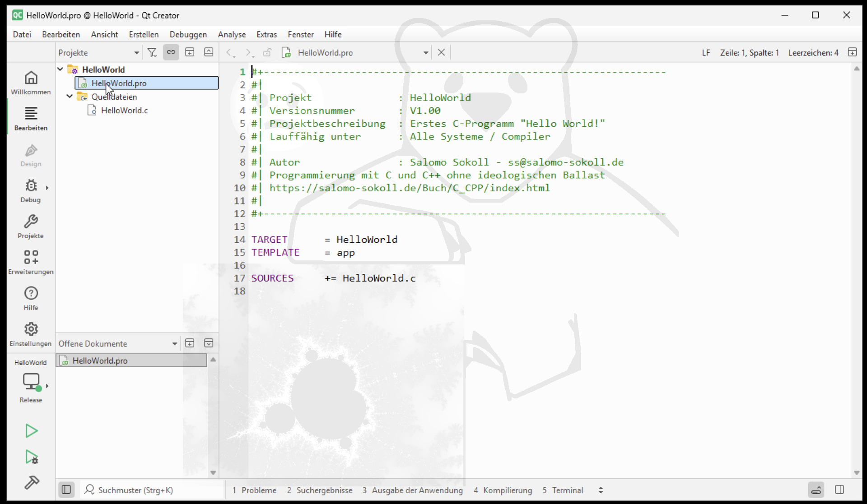
Task: Toggle the left sidebar visibility
Action: coord(66,490)
